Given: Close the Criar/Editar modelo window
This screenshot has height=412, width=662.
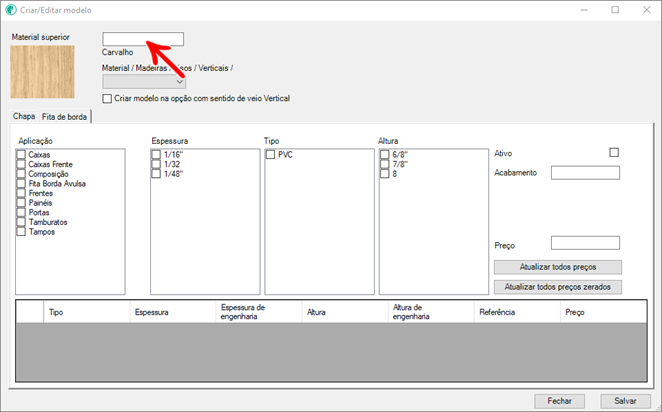Looking at the screenshot, I should pos(646,10).
